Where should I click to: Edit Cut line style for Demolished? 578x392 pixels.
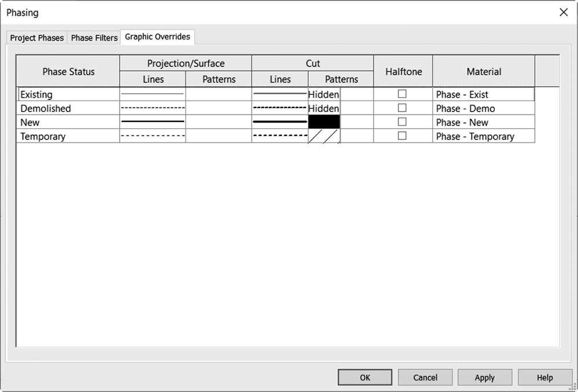tap(280, 108)
